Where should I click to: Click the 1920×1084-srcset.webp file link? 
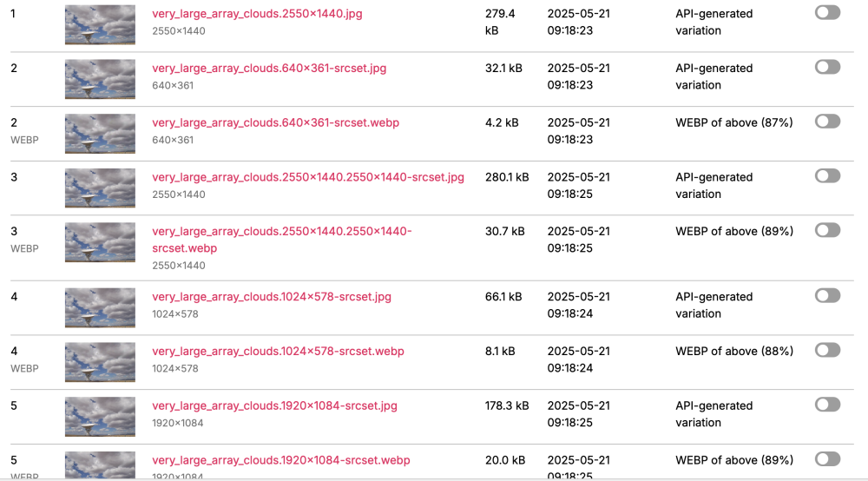point(280,461)
